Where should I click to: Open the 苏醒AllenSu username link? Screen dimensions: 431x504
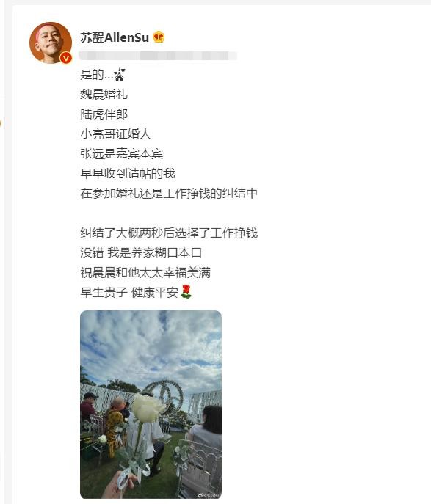(x=115, y=37)
